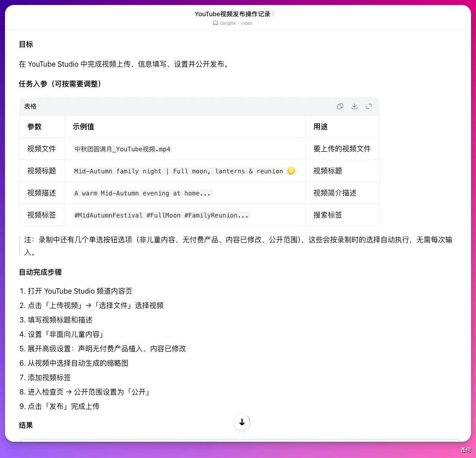Expand the table to fullscreen icon
The width and height of the screenshot is (476, 458).
(369, 106)
